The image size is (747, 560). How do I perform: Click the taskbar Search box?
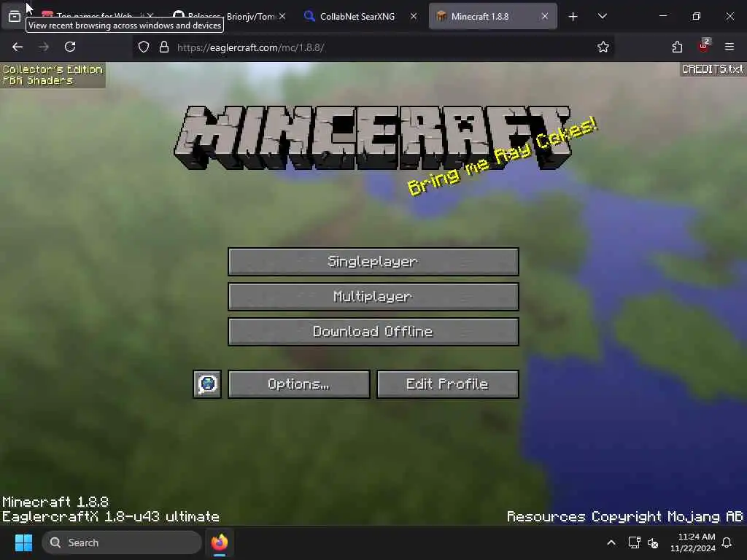(x=122, y=542)
